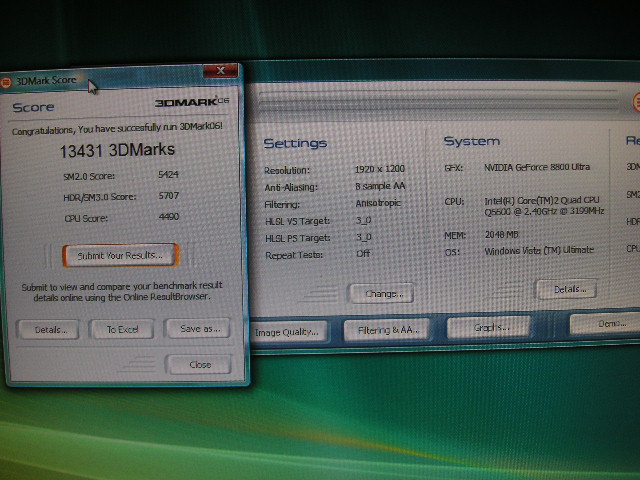The image size is (640, 480).
Task: Click CPU text Intel Core 2 Quad
Action: pyautogui.click(x=544, y=205)
